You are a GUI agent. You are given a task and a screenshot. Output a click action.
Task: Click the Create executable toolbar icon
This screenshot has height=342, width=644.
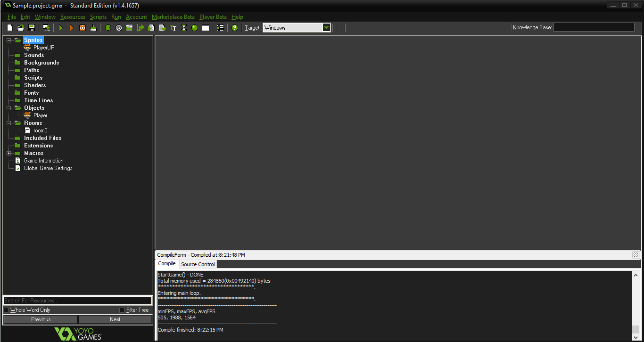click(x=47, y=28)
